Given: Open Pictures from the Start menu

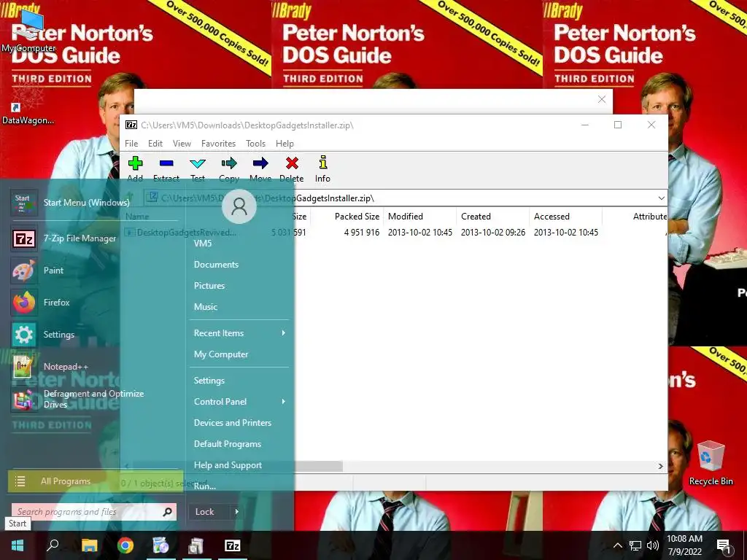Looking at the screenshot, I should (x=209, y=286).
